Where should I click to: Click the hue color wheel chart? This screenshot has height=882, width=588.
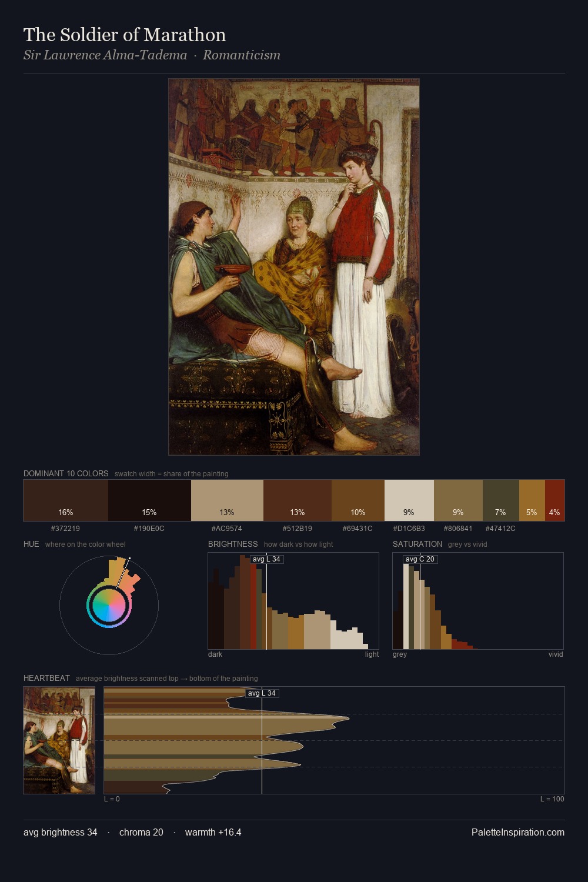tap(109, 604)
